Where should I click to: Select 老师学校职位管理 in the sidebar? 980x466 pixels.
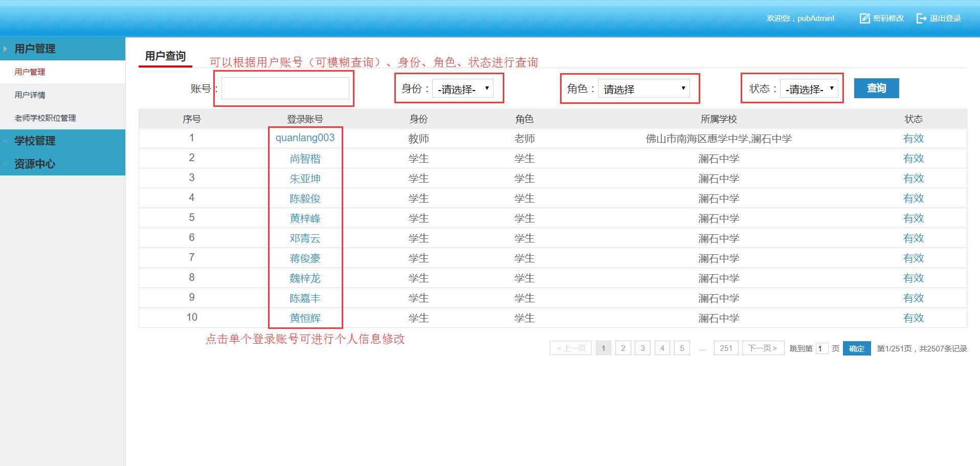coord(45,118)
